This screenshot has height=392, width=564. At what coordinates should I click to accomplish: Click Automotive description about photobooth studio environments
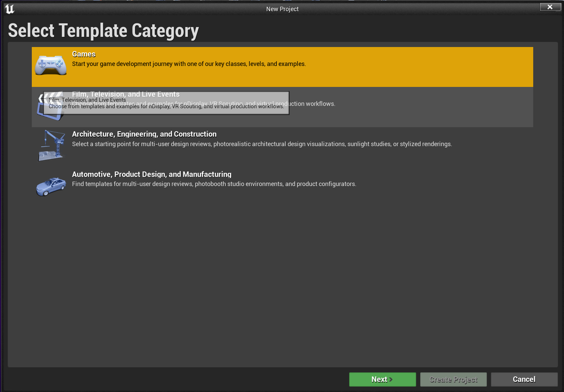(214, 184)
